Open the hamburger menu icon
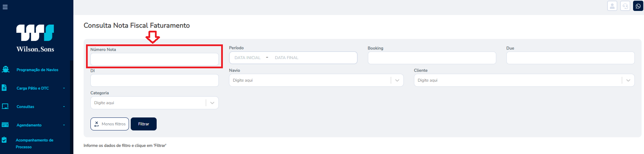 pyautogui.click(x=5, y=7)
